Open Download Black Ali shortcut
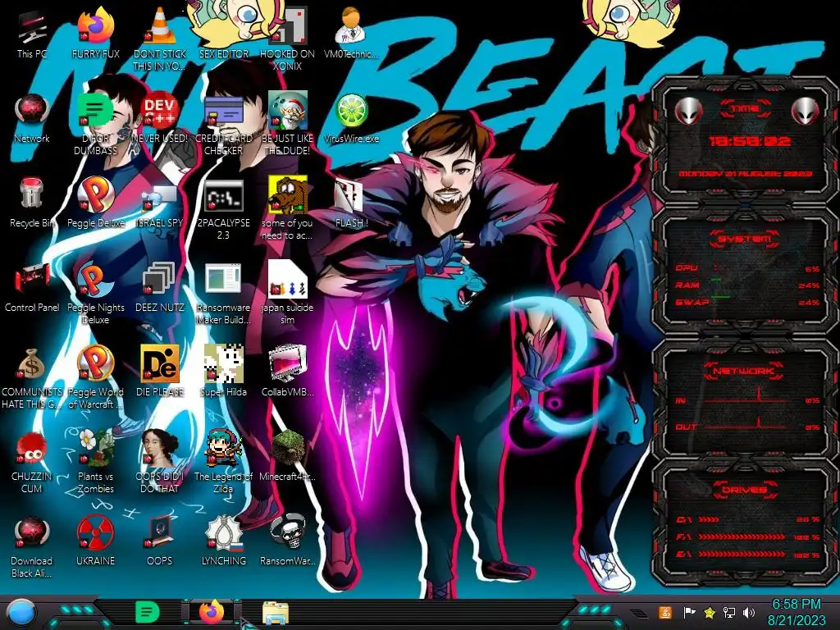 [x=32, y=546]
